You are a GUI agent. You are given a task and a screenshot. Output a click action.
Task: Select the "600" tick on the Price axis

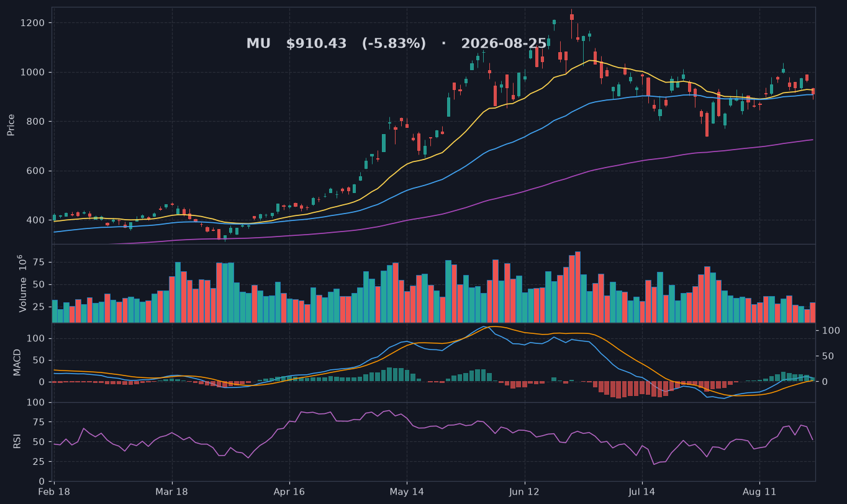[36, 171]
